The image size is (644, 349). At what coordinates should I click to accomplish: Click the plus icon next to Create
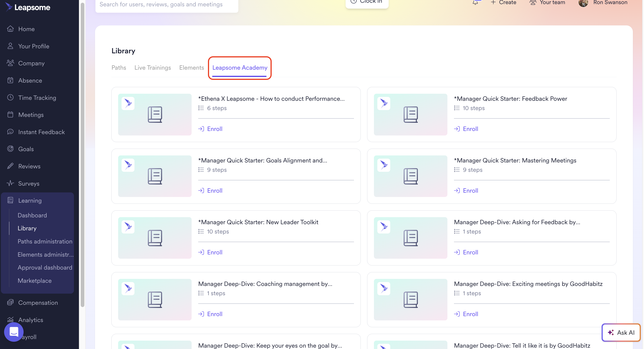493,2
